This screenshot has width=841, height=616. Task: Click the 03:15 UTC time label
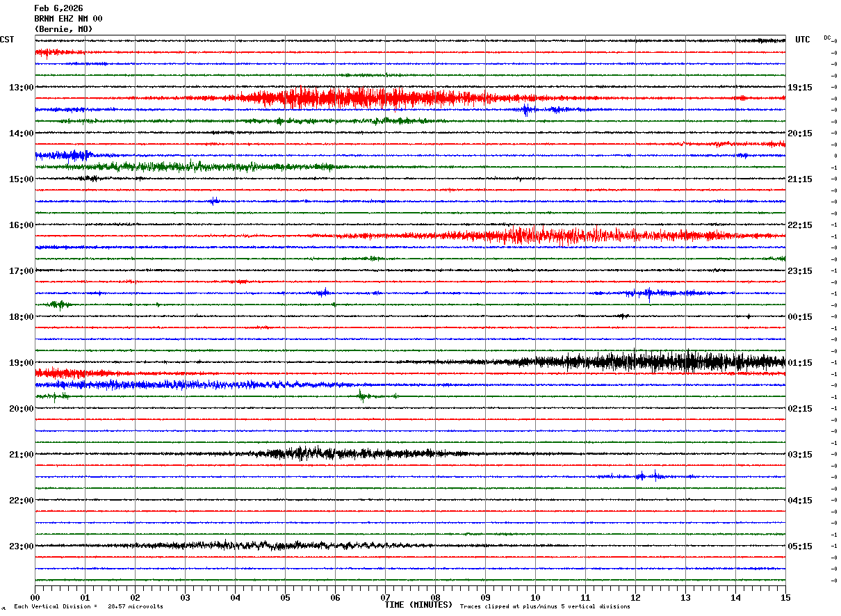point(800,455)
